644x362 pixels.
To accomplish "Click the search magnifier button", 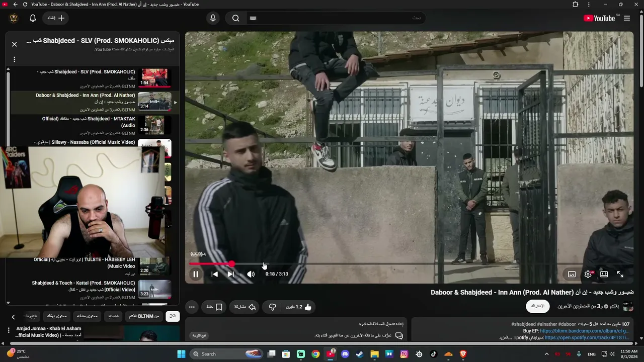I will 235,18.
